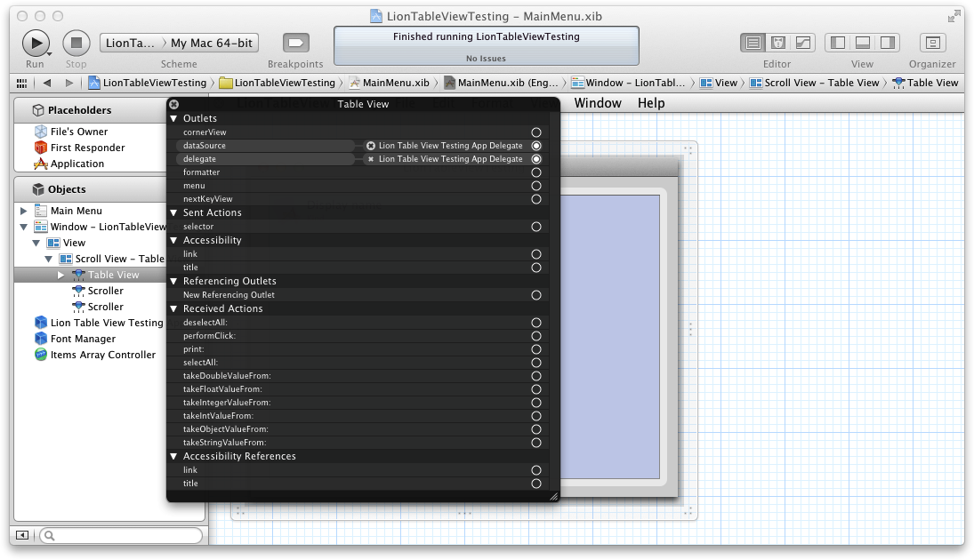Click cornerView outlet connection circle

(536, 132)
